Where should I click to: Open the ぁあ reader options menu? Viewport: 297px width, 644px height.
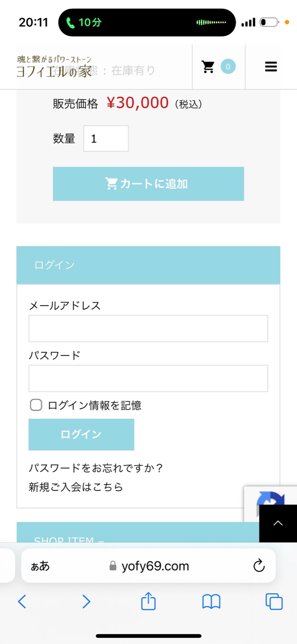pyautogui.click(x=40, y=566)
